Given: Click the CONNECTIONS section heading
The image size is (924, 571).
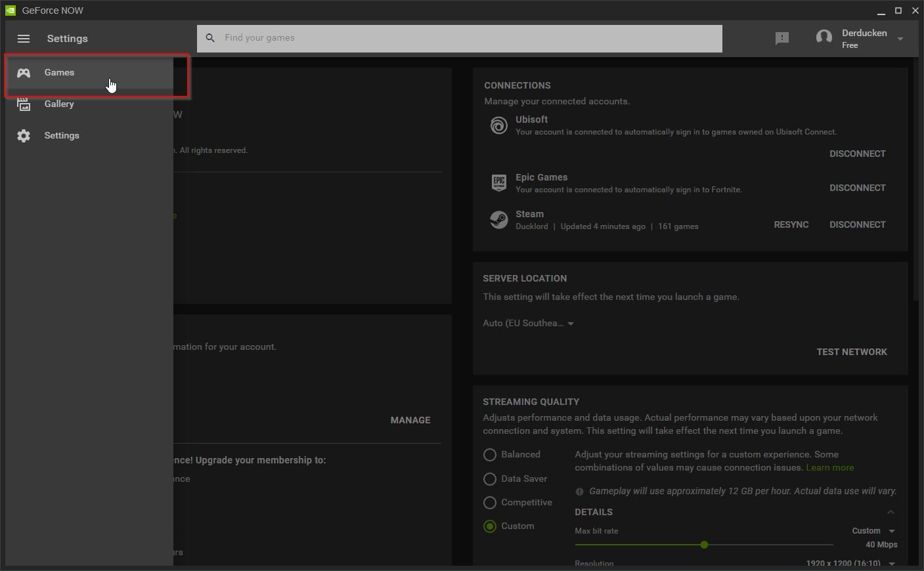Looking at the screenshot, I should pos(517,86).
